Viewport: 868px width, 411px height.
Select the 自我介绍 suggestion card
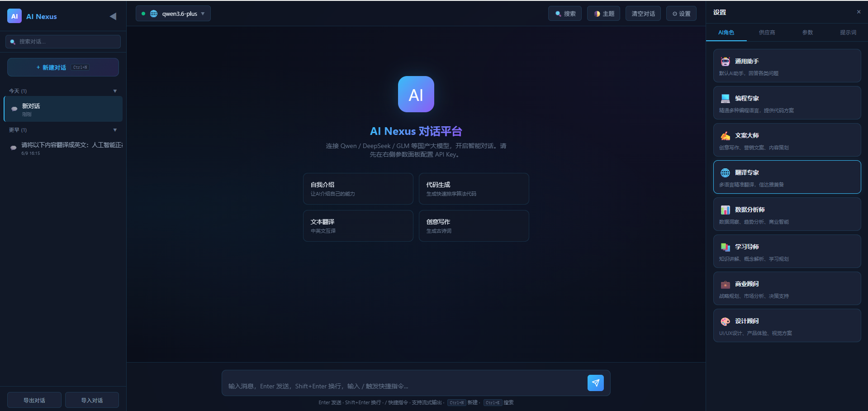point(358,189)
